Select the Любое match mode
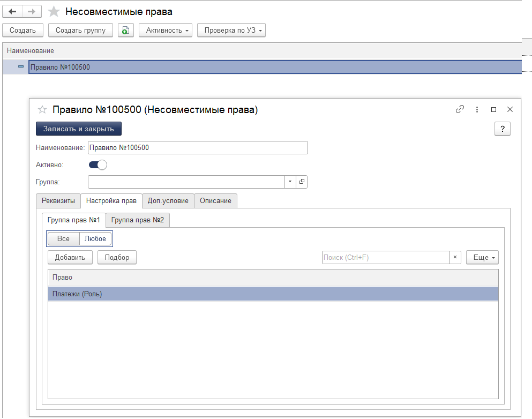The height and width of the screenshot is (419, 532). pyautogui.click(x=95, y=239)
